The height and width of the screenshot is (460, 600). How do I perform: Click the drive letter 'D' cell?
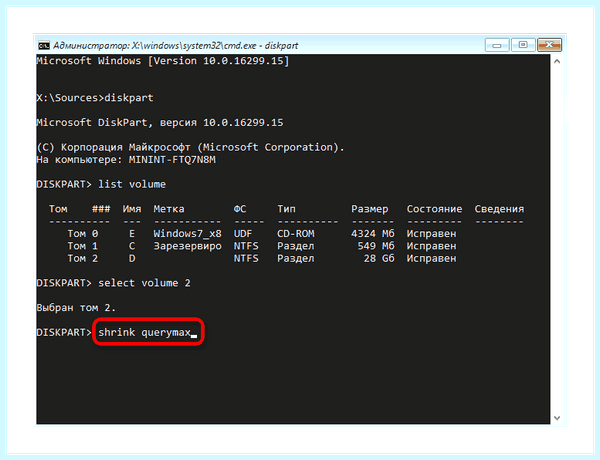(x=132, y=258)
